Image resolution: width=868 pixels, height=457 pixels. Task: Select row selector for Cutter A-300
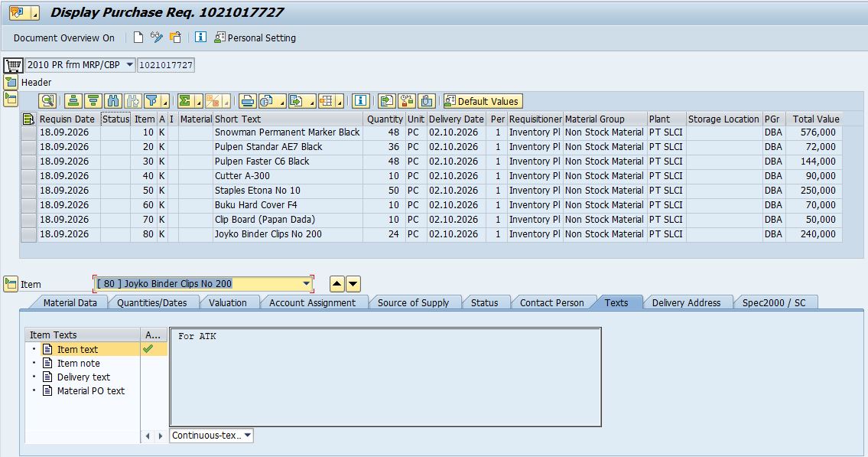28,176
